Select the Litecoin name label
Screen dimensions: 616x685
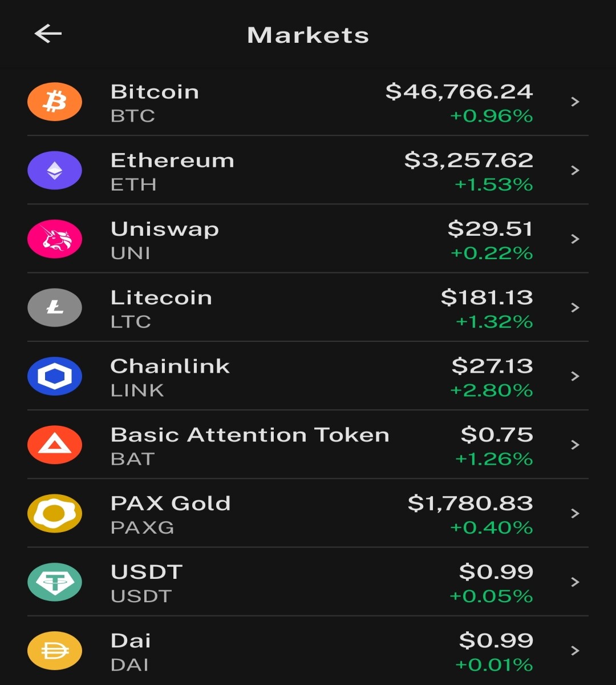click(161, 297)
